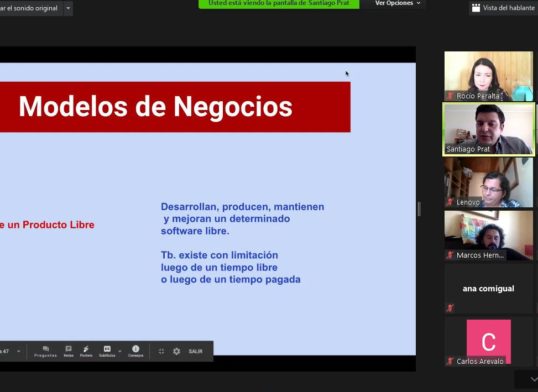The image size is (538, 392).
Task: Activate the laser Puntero icon
Action: pyautogui.click(x=86, y=351)
